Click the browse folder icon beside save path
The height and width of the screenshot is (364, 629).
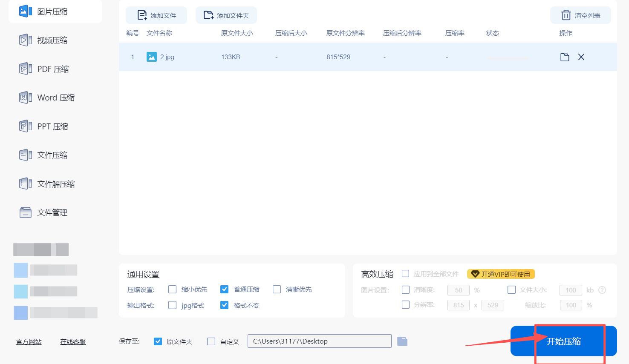click(402, 341)
